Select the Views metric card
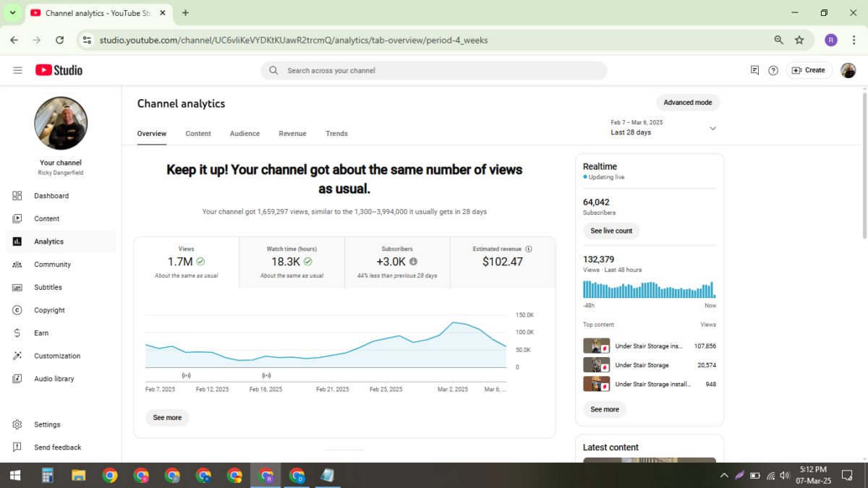Screen dimensions: 868x488 pos(187,262)
